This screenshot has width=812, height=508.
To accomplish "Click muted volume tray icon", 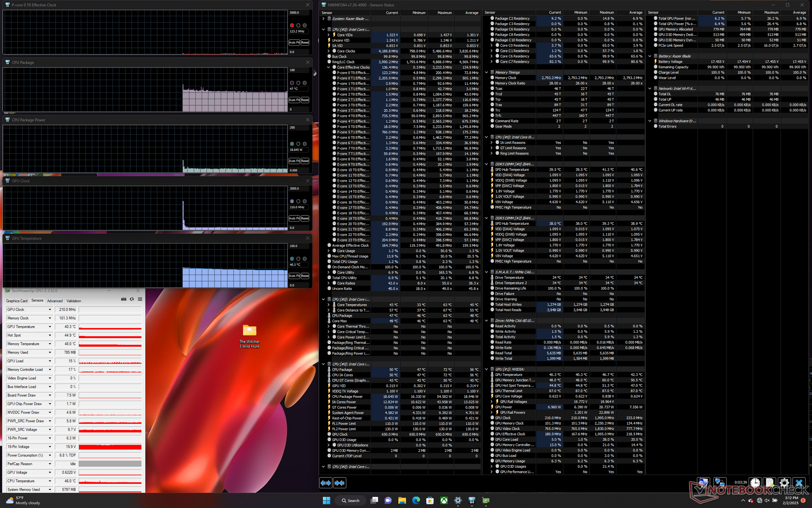I will pos(767,500).
